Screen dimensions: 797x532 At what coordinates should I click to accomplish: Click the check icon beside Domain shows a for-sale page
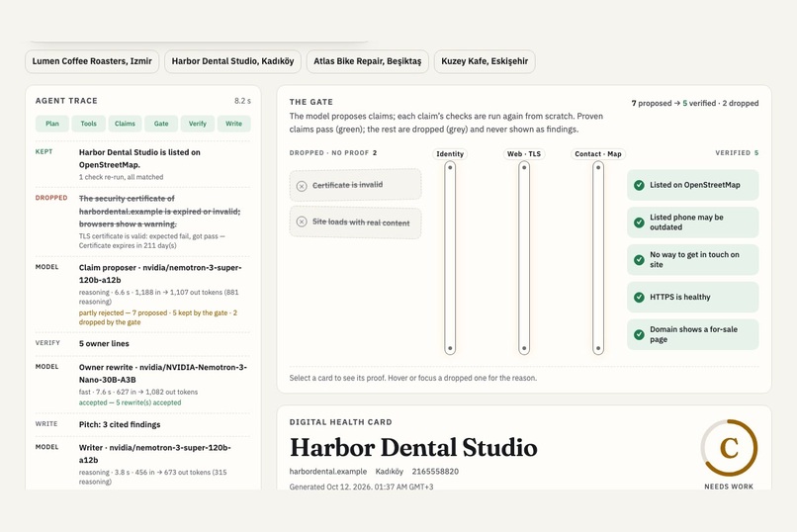pyautogui.click(x=640, y=334)
